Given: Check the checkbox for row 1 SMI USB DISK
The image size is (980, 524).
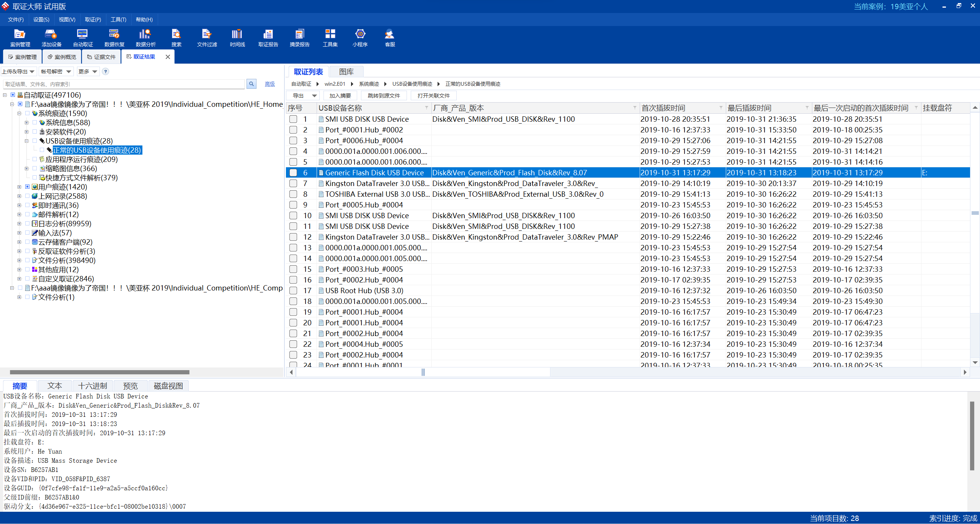Looking at the screenshot, I should 293,119.
